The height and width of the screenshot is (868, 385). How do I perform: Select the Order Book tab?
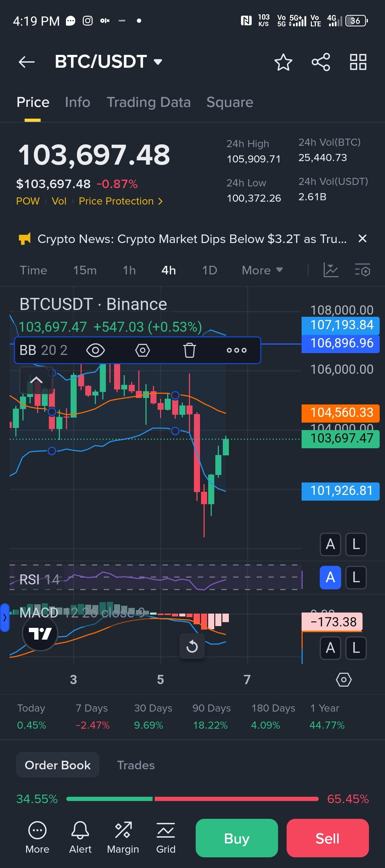pos(58,765)
